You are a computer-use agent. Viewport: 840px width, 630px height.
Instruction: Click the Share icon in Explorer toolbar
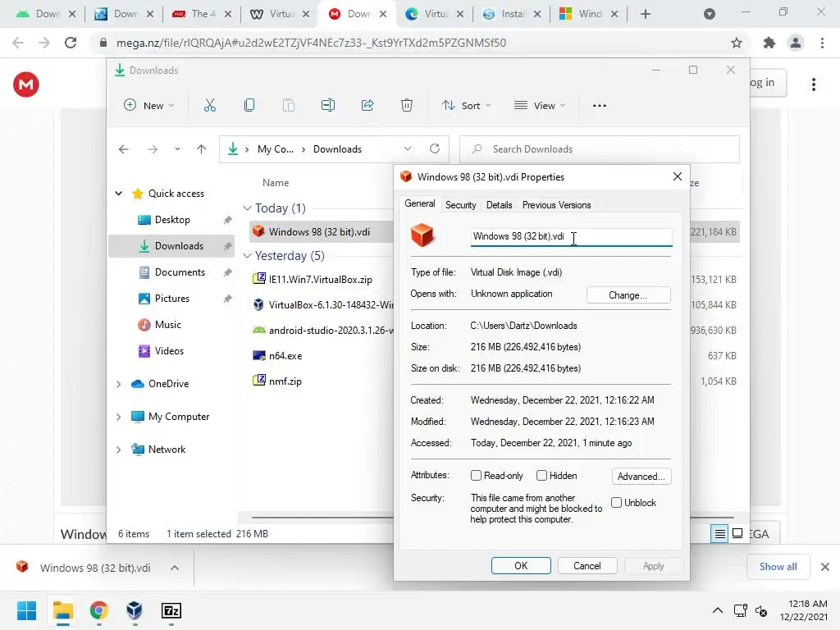point(367,106)
